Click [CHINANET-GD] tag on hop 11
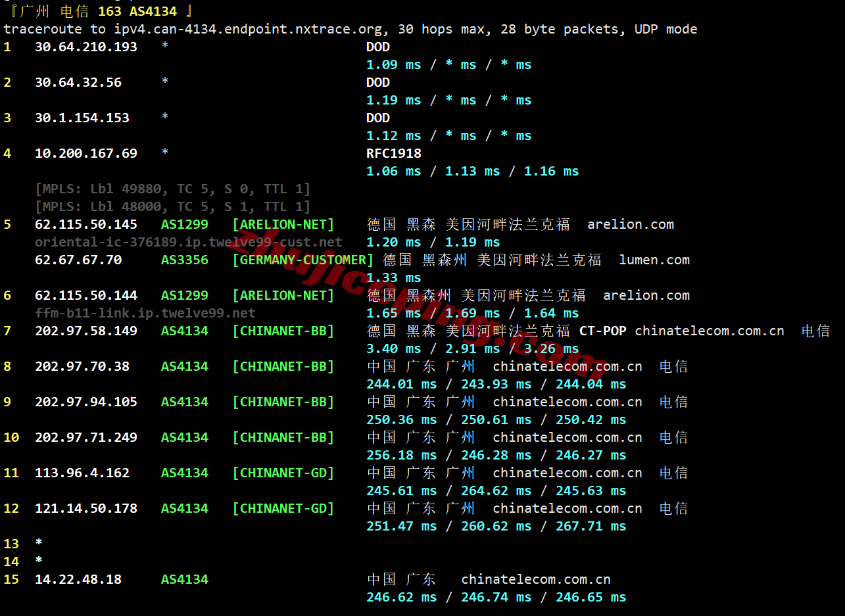845x616 pixels. (283, 473)
